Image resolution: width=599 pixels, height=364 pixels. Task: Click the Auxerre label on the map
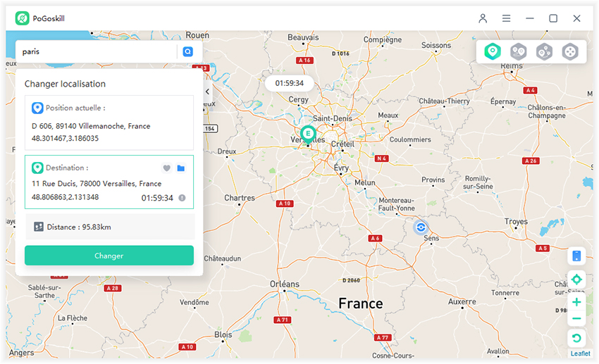[x=462, y=301]
